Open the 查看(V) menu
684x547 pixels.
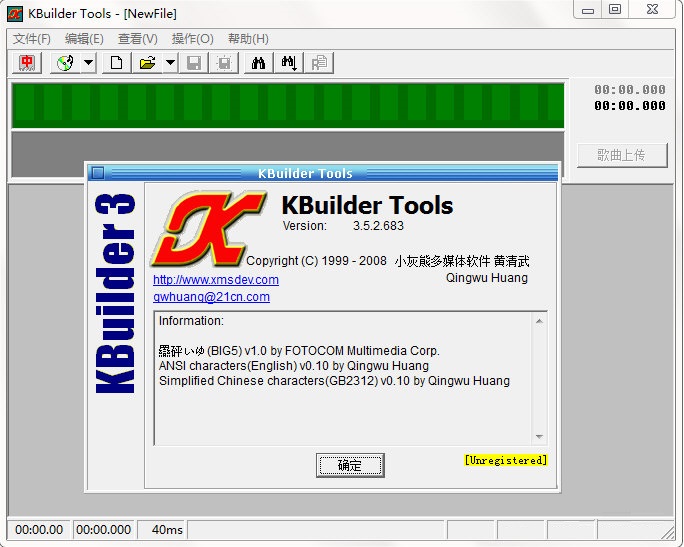pos(137,39)
